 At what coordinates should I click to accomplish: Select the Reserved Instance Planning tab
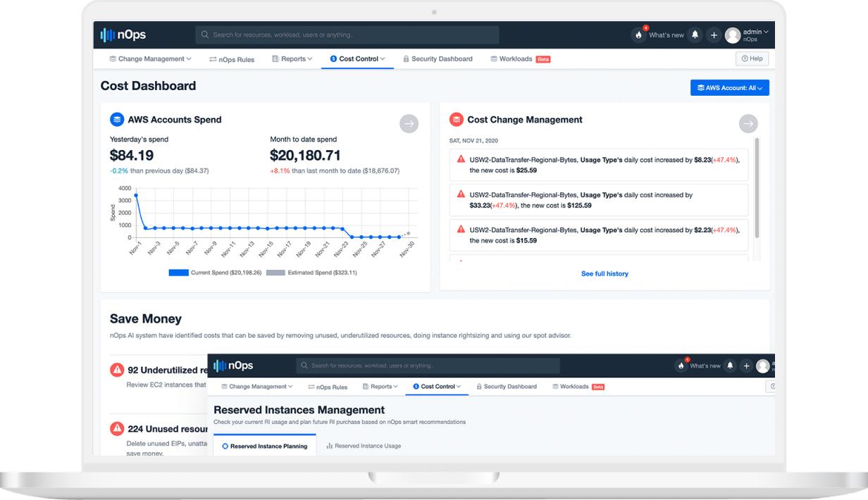pos(265,446)
